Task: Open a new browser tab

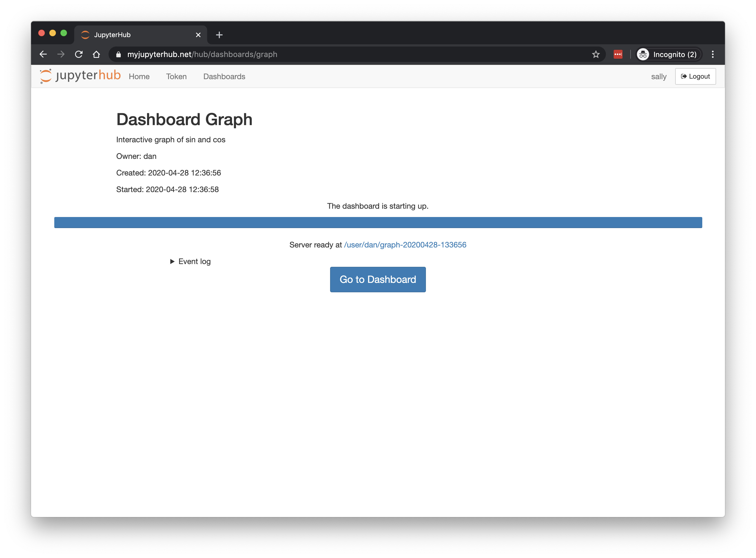Action: [219, 35]
